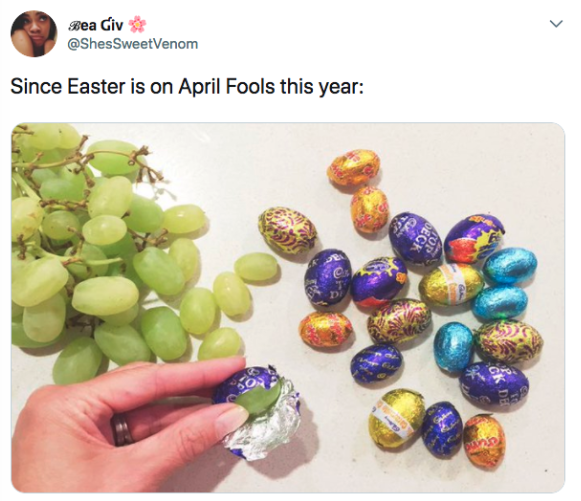Open the @ShesSweetVenom handle link

[133, 44]
